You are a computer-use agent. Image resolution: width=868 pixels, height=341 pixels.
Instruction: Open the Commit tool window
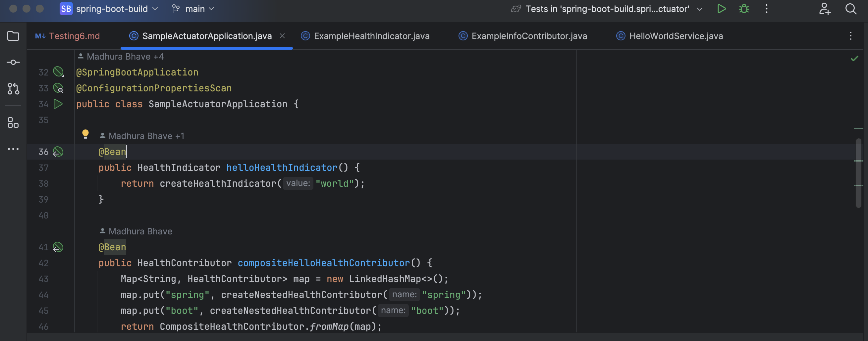click(13, 62)
